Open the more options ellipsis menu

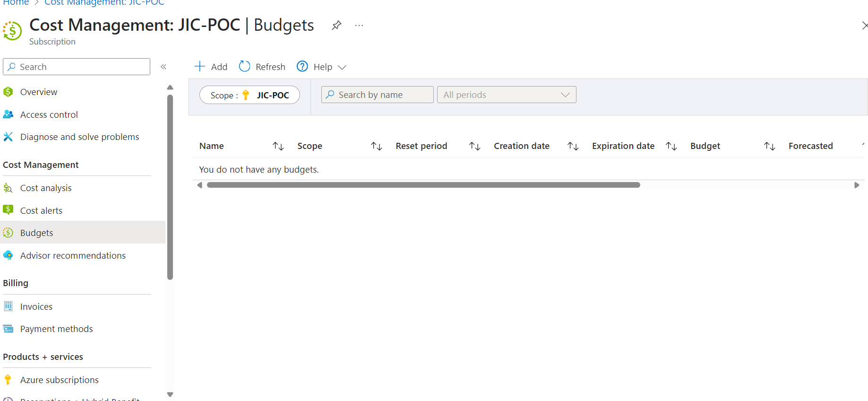[359, 26]
